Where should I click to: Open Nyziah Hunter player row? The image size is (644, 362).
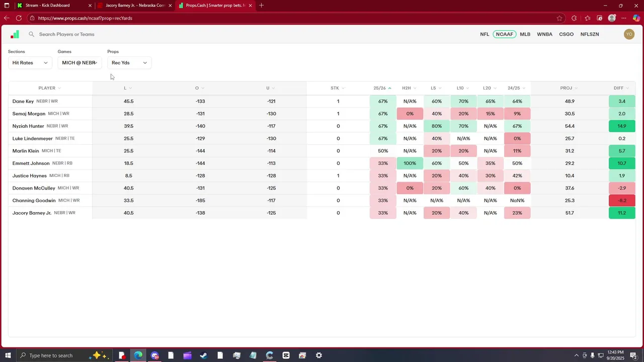click(x=321, y=126)
